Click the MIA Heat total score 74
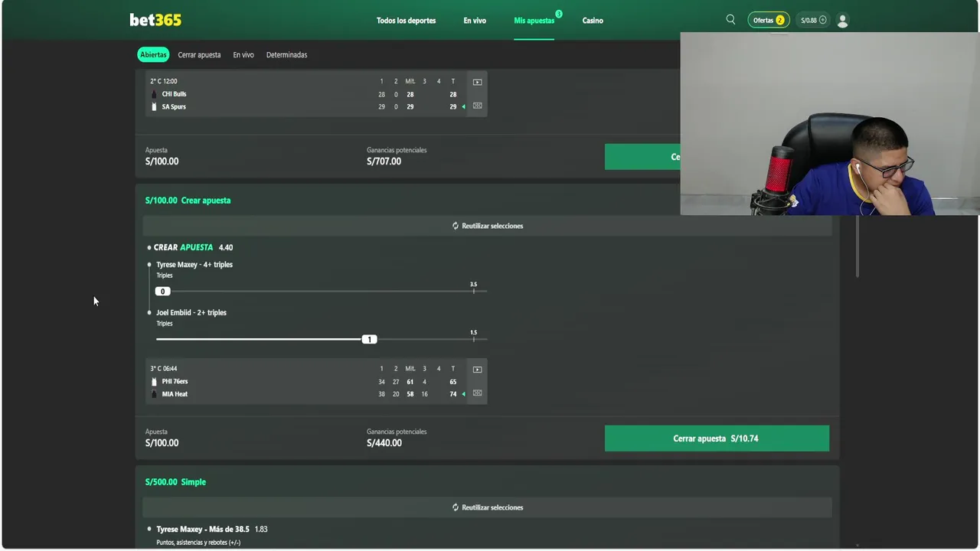980x551 pixels. [x=453, y=394]
